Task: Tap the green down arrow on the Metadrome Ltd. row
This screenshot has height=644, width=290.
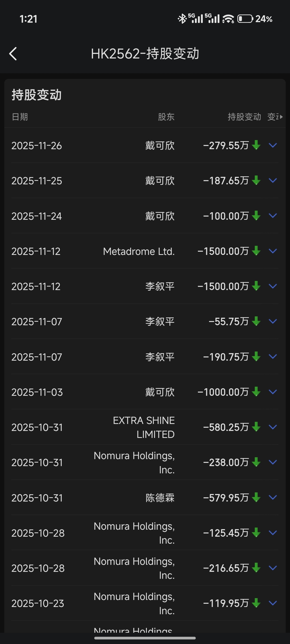Action: coord(256,251)
